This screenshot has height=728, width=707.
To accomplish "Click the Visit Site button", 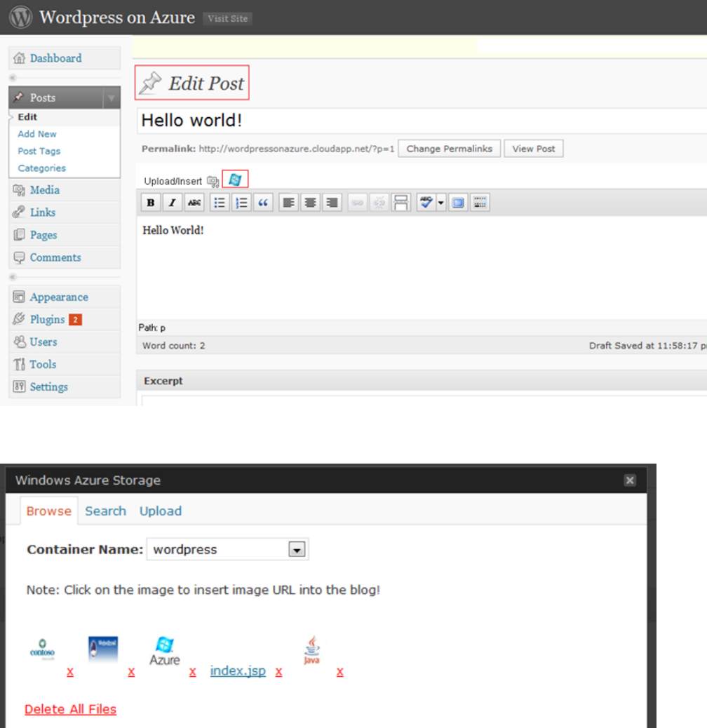I will point(227,18).
